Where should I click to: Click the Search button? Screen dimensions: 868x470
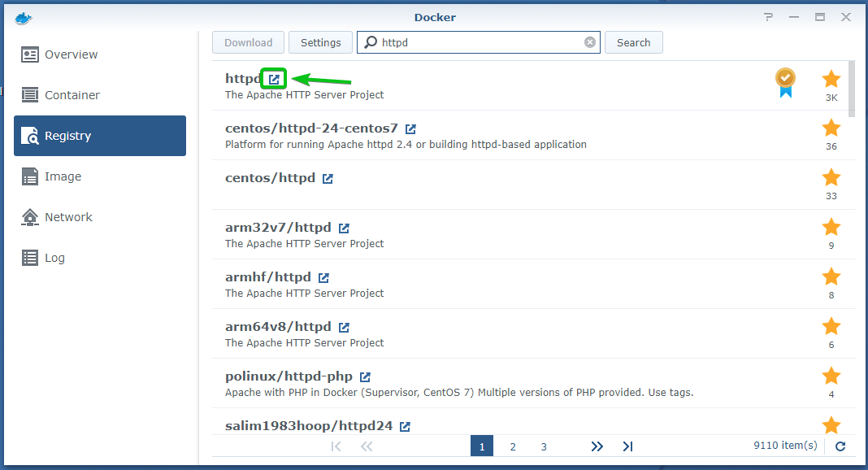tap(633, 42)
